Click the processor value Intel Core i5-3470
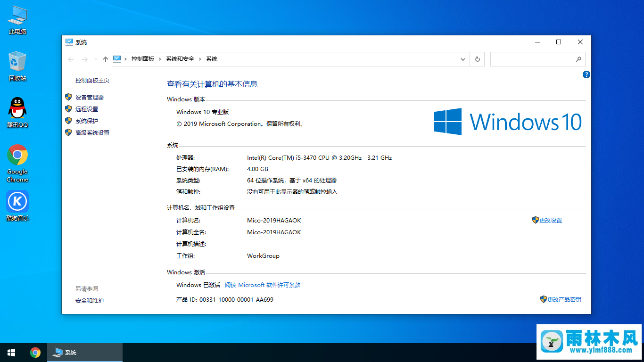The height and width of the screenshot is (362, 644). point(319,157)
